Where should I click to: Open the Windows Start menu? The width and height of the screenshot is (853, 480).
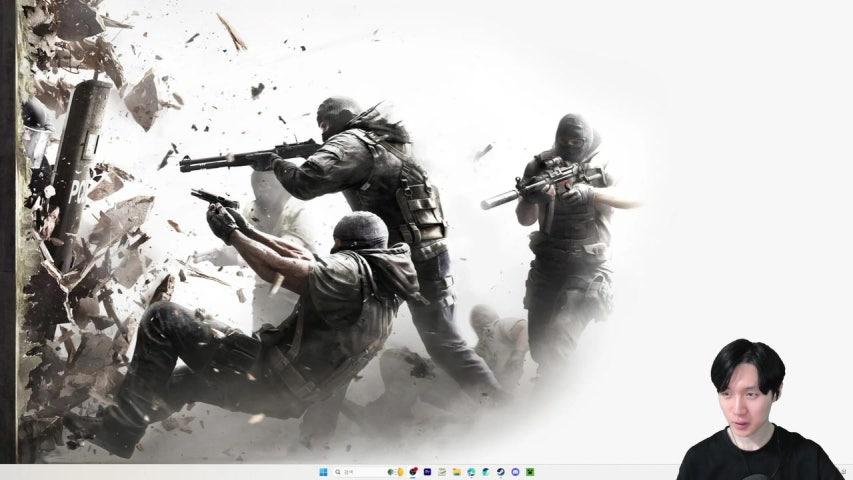323,472
